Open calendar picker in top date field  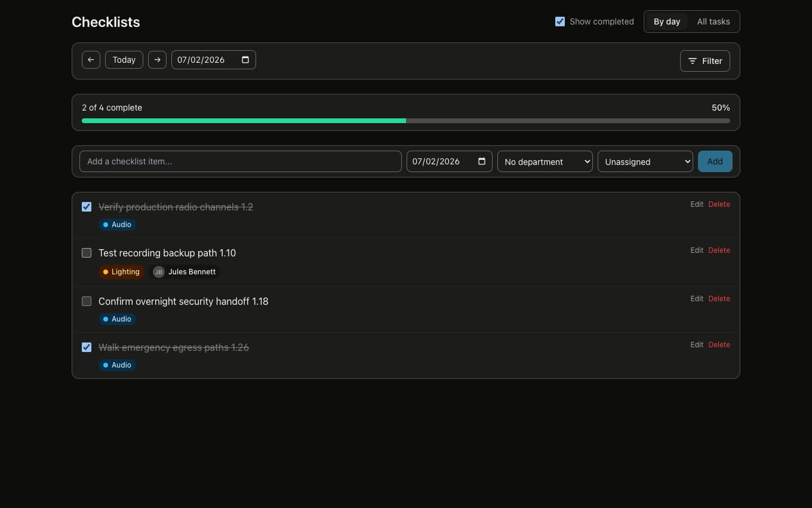(245, 60)
